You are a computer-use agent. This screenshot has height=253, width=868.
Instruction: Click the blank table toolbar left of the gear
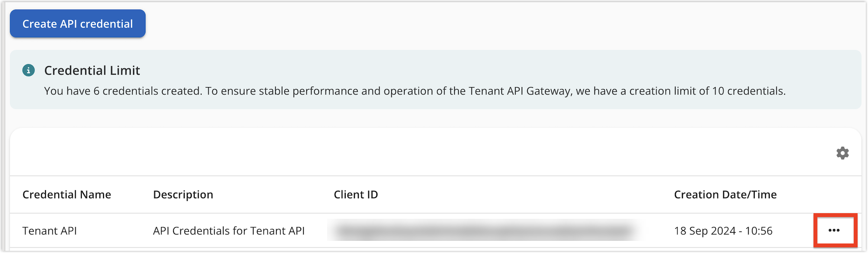tap(389, 153)
